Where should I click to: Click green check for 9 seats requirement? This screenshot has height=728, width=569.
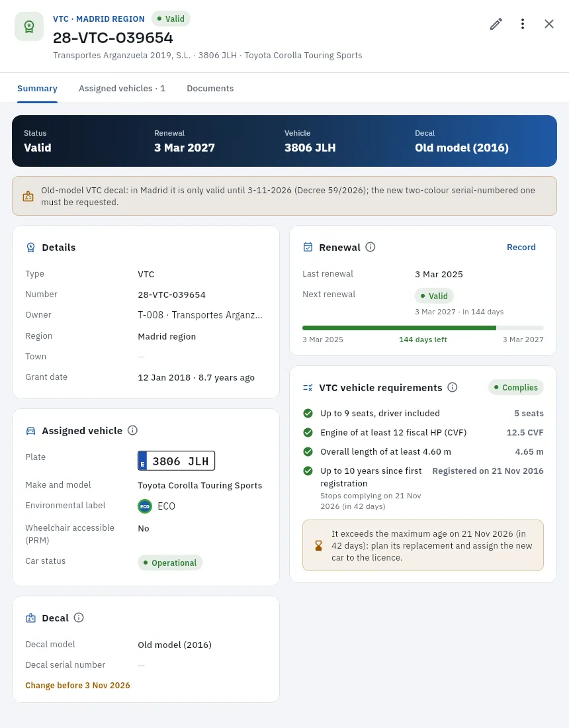(x=308, y=413)
